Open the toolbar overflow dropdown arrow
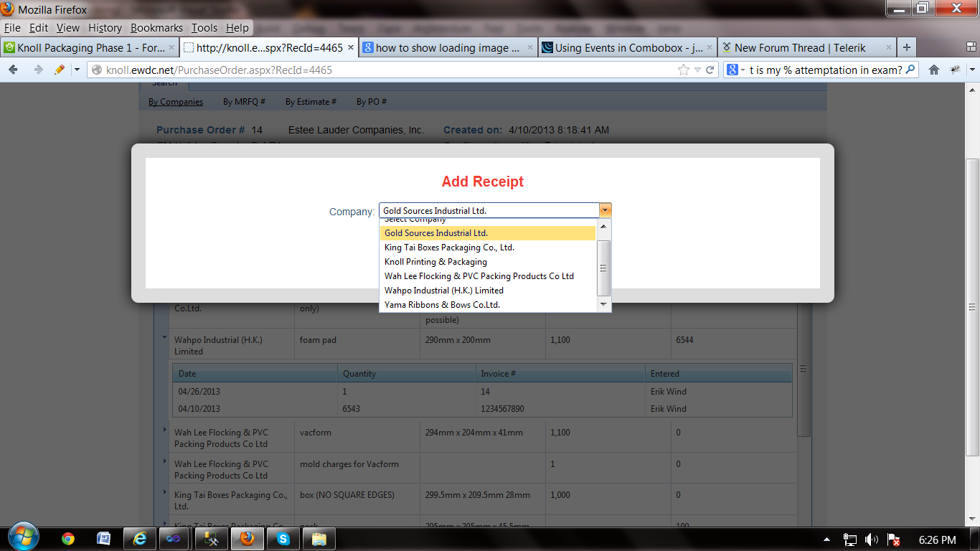The width and height of the screenshot is (980, 551). pos(971,70)
